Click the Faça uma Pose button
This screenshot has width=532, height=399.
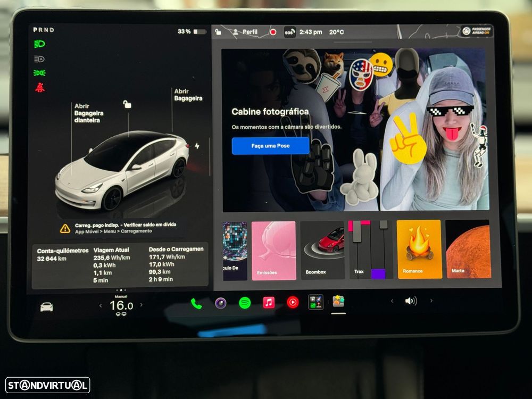pyautogui.click(x=270, y=146)
